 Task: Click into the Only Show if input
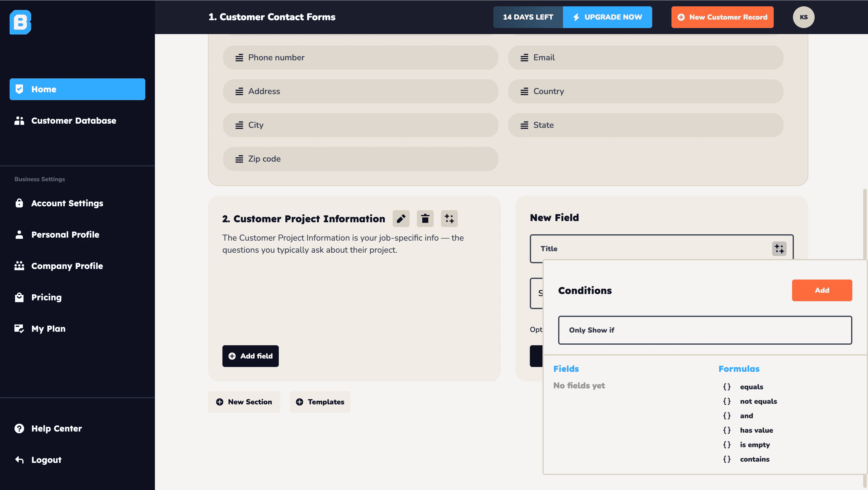pos(705,330)
